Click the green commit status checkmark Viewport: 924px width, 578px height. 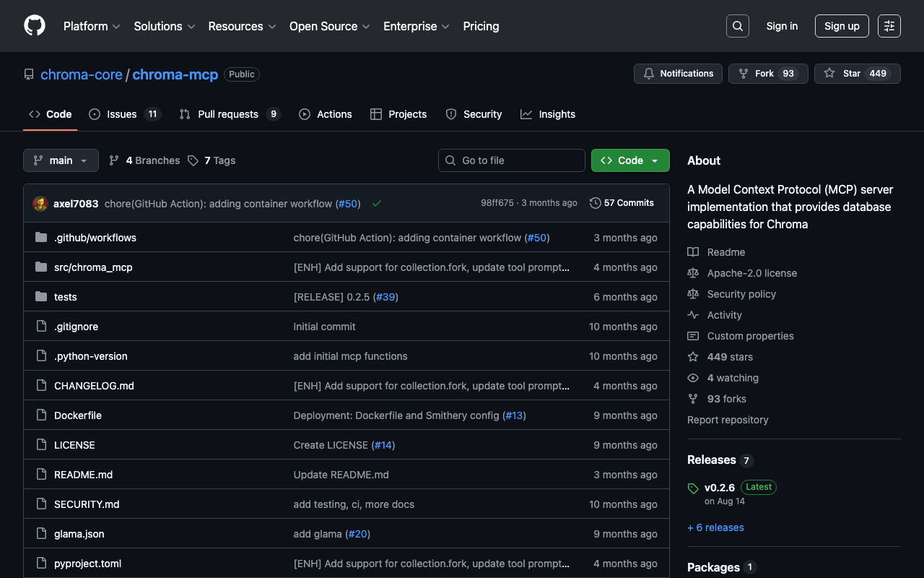376,204
